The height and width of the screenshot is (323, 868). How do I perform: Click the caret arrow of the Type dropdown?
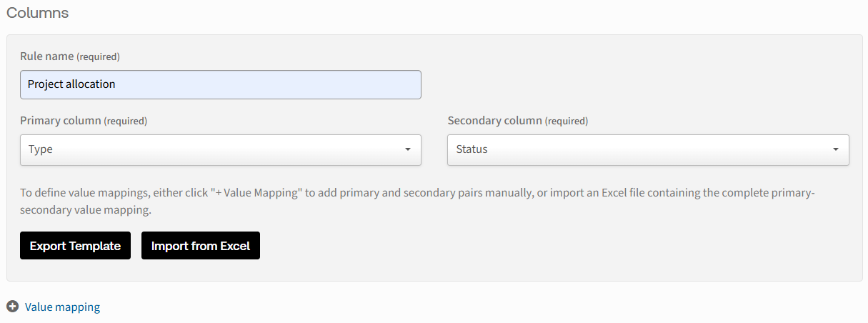coord(407,150)
